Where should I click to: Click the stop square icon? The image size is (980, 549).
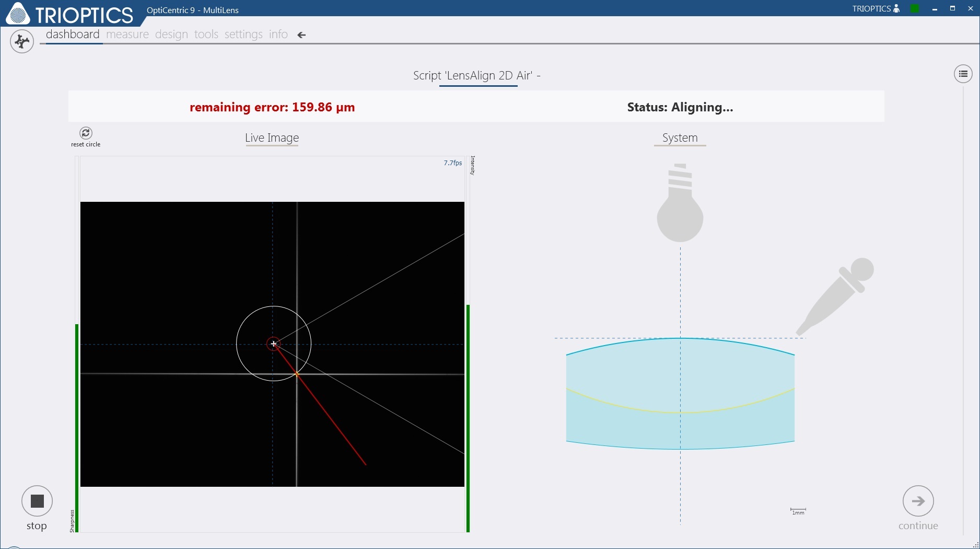pos(37,501)
